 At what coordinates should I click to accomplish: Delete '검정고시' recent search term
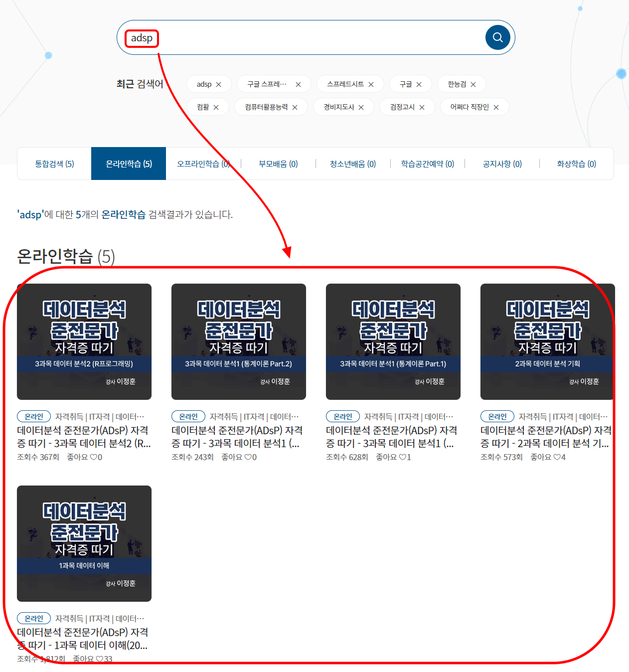[x=422, y=107]
